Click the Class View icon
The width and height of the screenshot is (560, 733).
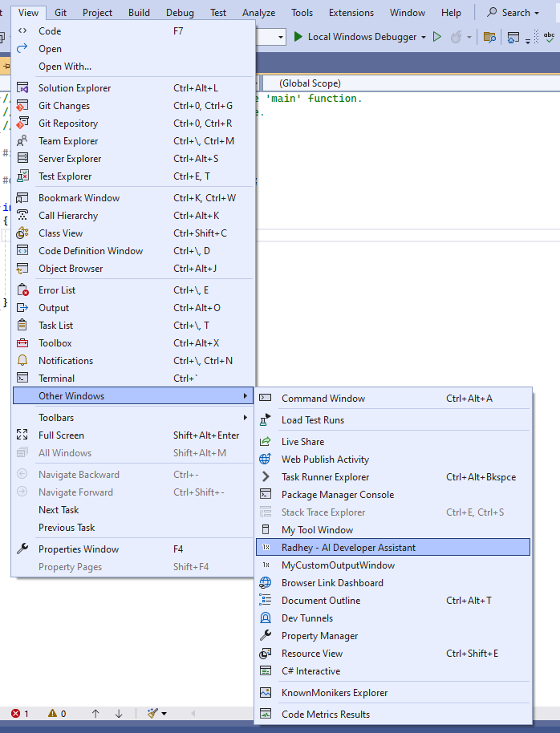22,233
